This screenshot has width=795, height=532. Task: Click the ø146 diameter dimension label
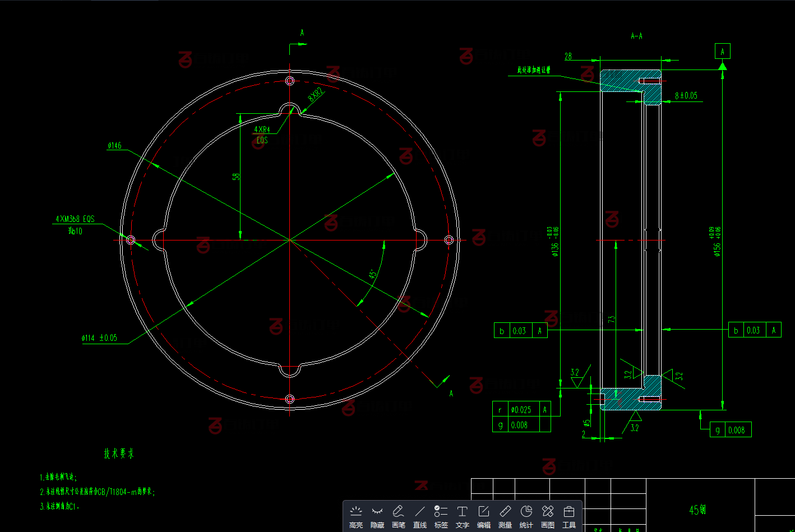pyautogui.click(x=114, y=146)
